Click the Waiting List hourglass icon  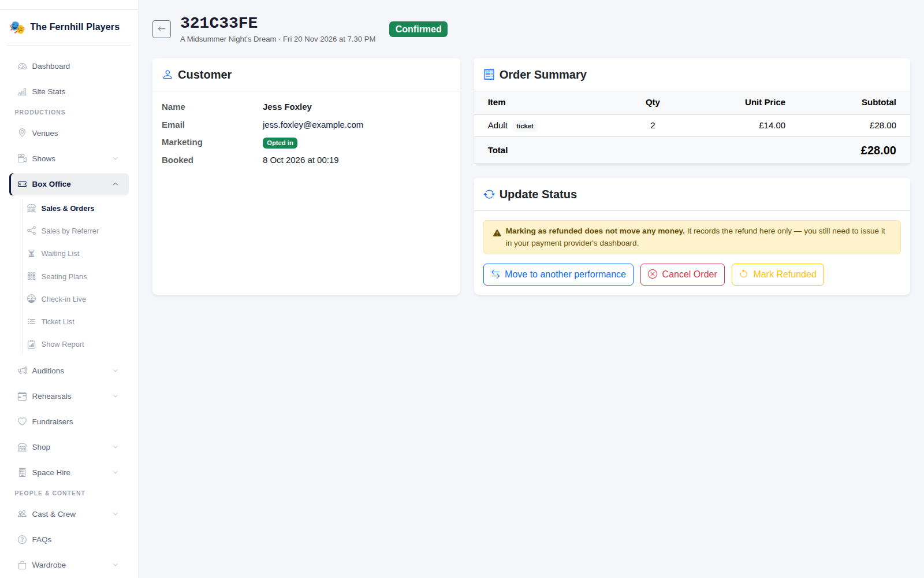tap(32, 254)
